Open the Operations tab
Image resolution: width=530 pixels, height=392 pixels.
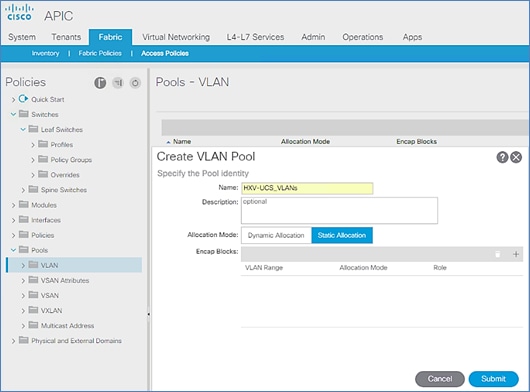[x=363, y=37]
